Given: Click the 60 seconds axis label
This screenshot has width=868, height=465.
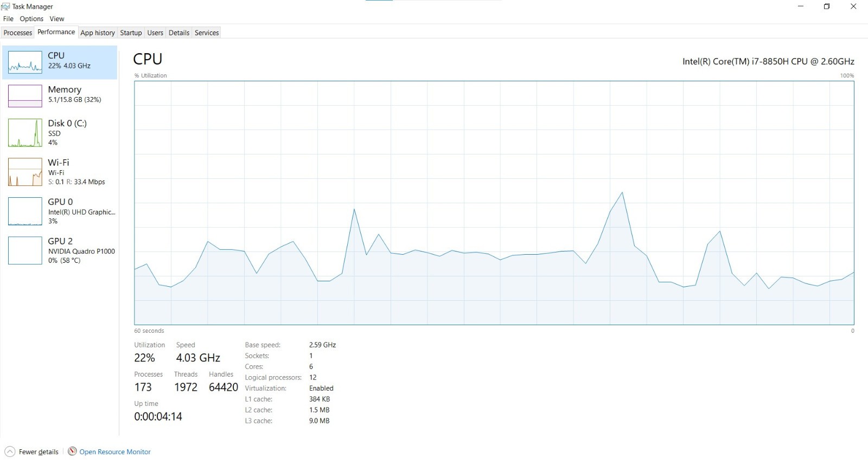Looking at the screenshot, I should (x=149, y=331).
